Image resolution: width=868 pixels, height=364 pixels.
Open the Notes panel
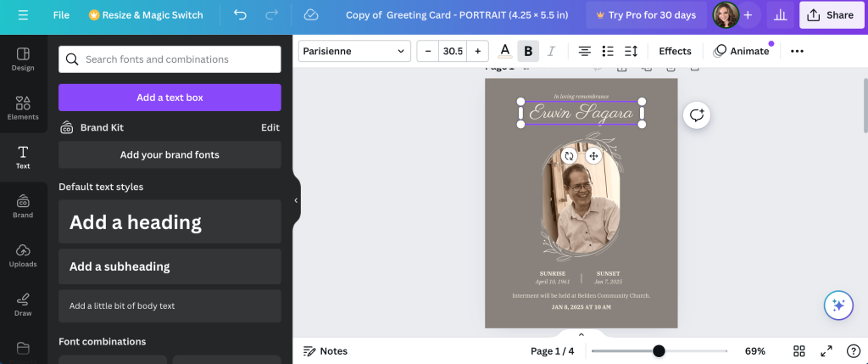click(x=325, y=350)
